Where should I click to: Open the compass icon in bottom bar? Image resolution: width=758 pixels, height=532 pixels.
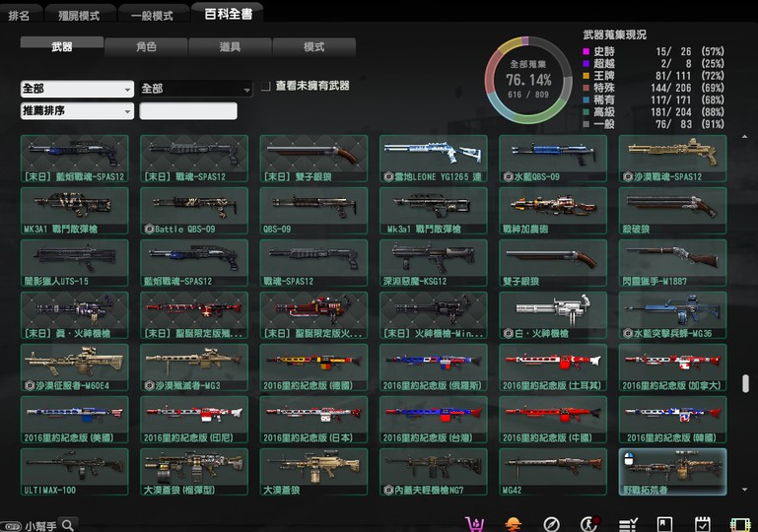point(551,523)
